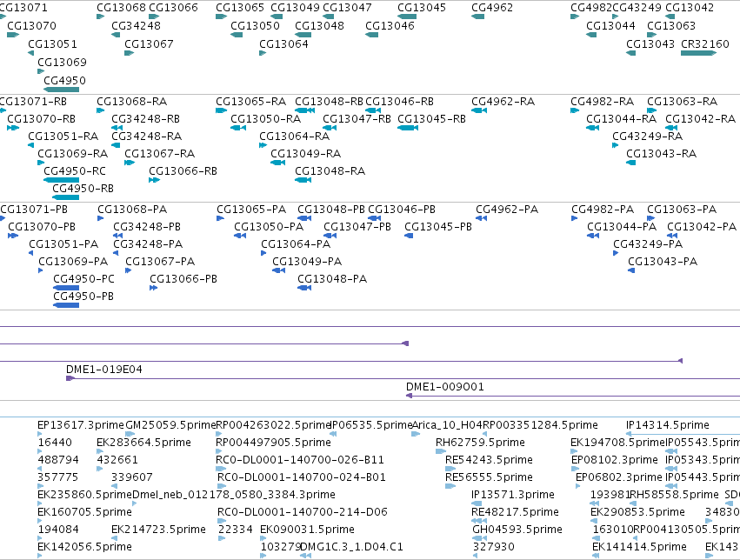
Task: Select protein CG13045-PB feature
Action: [409, 236]
